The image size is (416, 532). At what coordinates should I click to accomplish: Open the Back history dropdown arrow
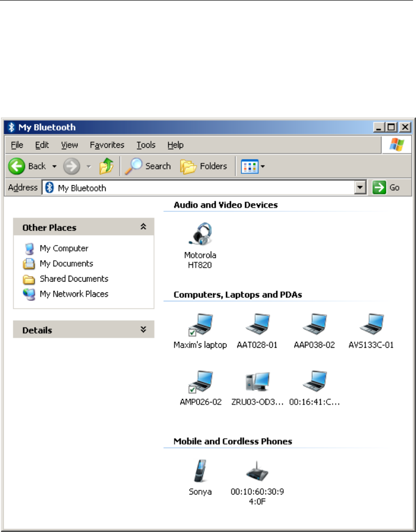pyautogui.click(x=54, y=166)
